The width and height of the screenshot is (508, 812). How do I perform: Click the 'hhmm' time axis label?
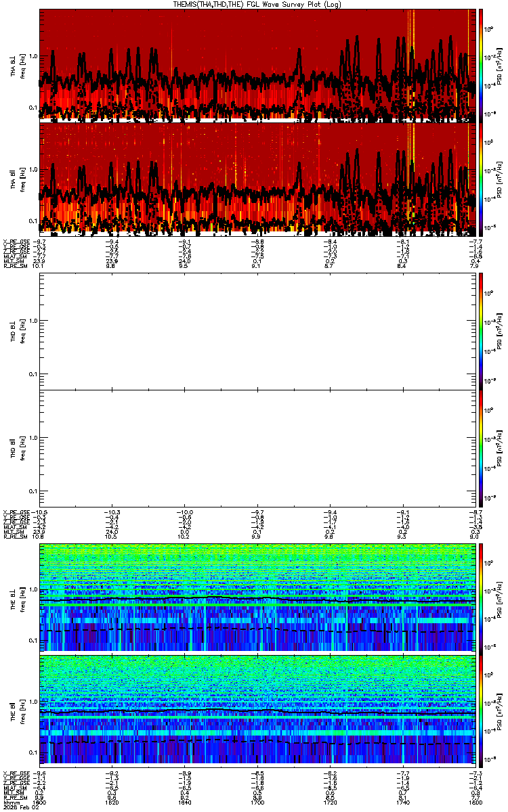(x=11, y=803)
